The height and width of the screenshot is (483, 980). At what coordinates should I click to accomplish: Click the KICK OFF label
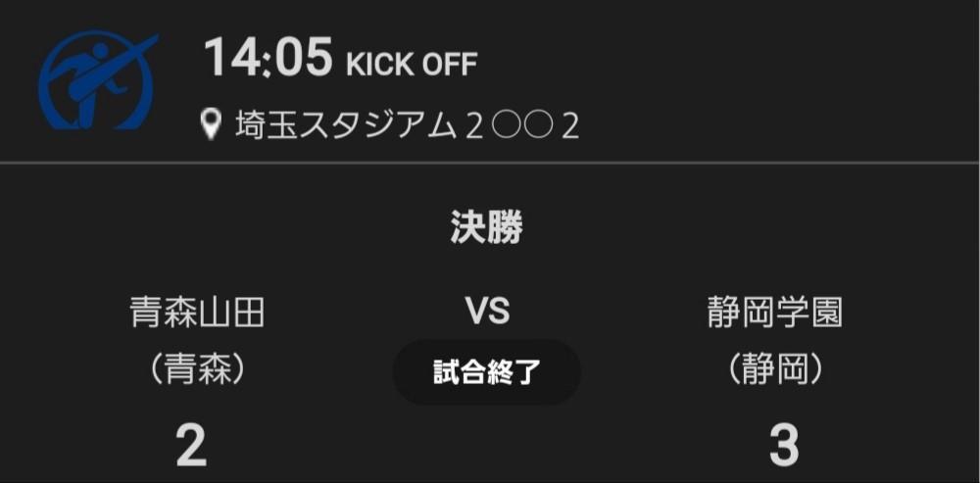pos(412,65)
